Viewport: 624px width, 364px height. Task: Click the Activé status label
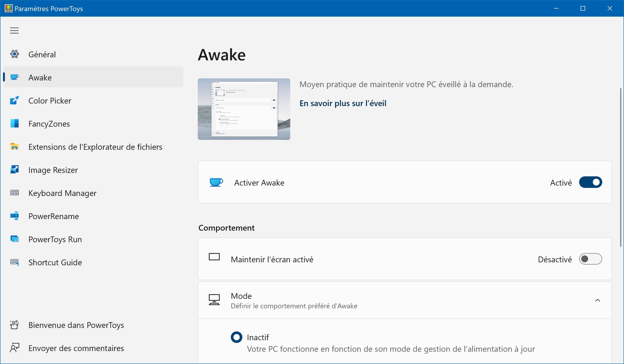tap(561, 183)
